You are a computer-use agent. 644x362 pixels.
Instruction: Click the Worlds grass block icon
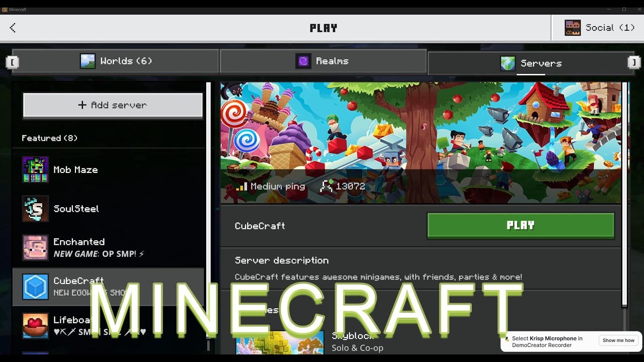(88, 61)
